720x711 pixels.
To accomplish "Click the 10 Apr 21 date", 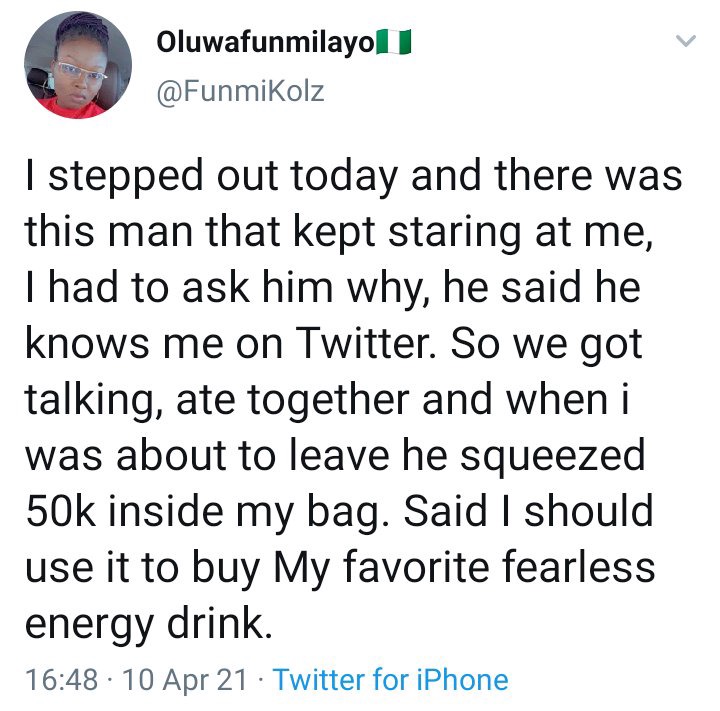I will tap(185, 679).
